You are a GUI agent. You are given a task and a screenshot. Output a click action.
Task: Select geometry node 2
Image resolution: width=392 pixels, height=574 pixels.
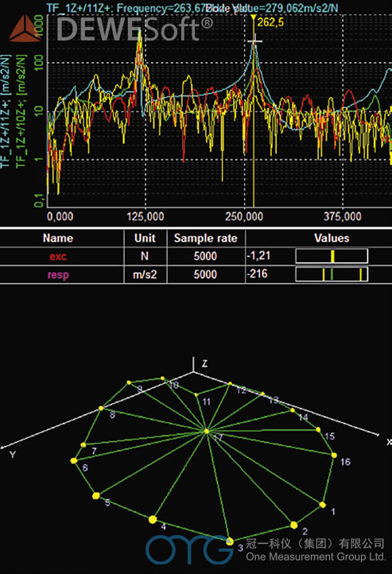[x=294, y=526]
